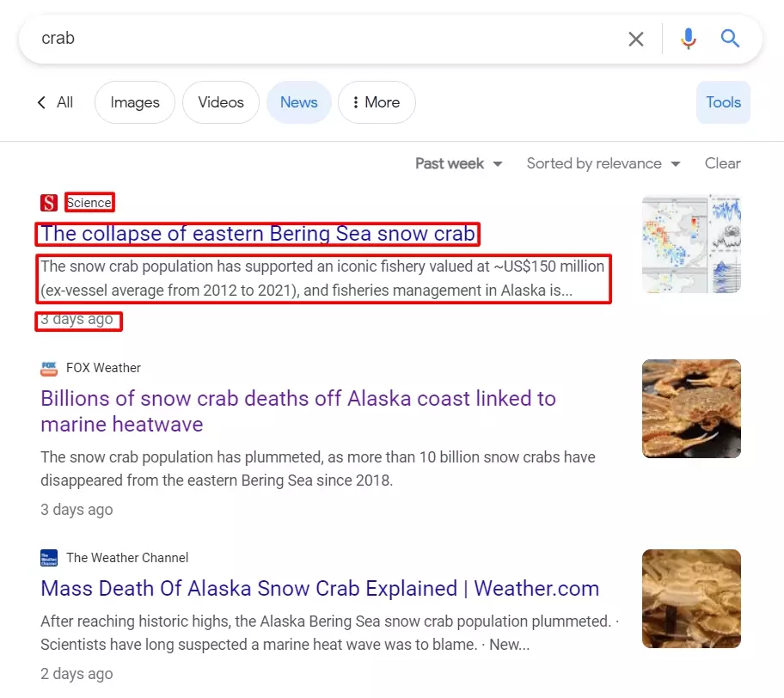This screenshot has height=698, width=784.
Task: Click the search magnifying glass icon
Action: 729,39
